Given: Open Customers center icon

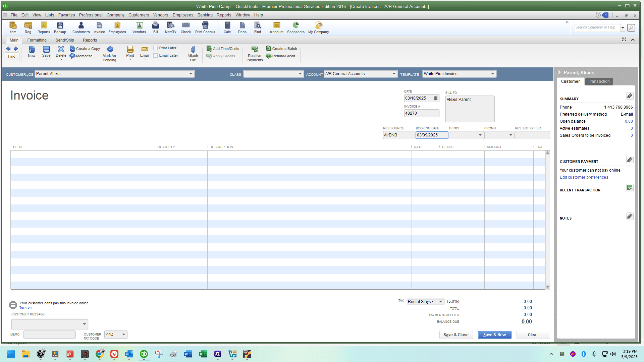Looking at the screenshot, I should click(x=81, y=27).
